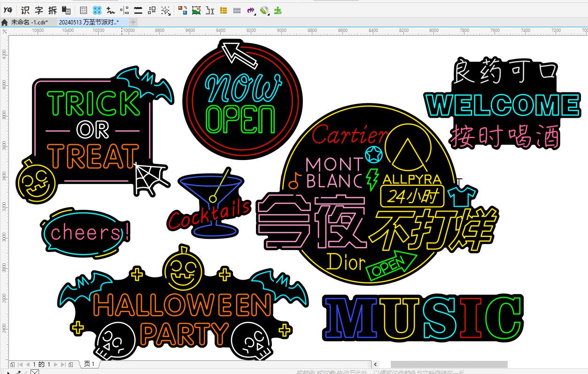Click the gray dot grid icon
The image size is (588, 374).
point(237,10)
